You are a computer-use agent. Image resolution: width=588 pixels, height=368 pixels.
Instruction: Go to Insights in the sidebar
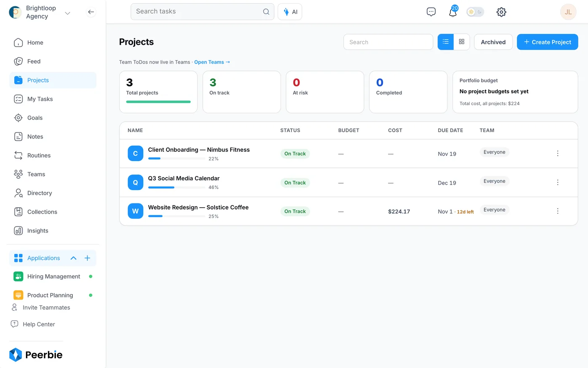pyautogui.click(x=53, y=230)
